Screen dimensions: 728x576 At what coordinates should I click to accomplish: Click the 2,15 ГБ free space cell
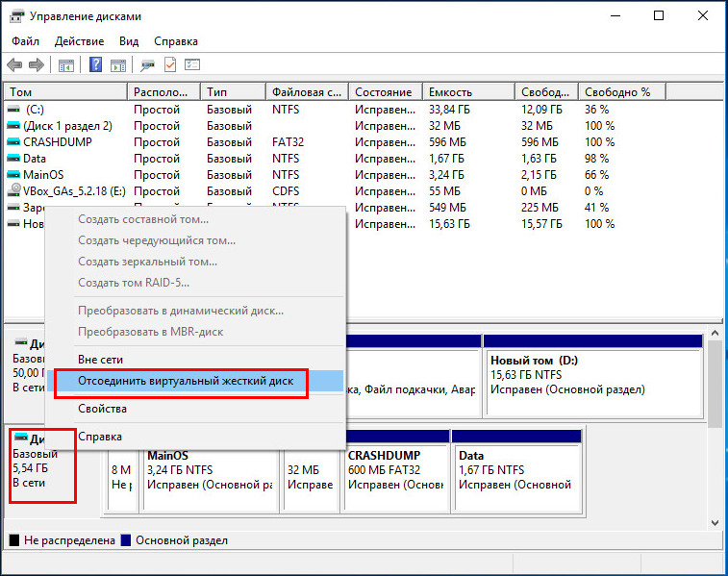pos(539,175)
